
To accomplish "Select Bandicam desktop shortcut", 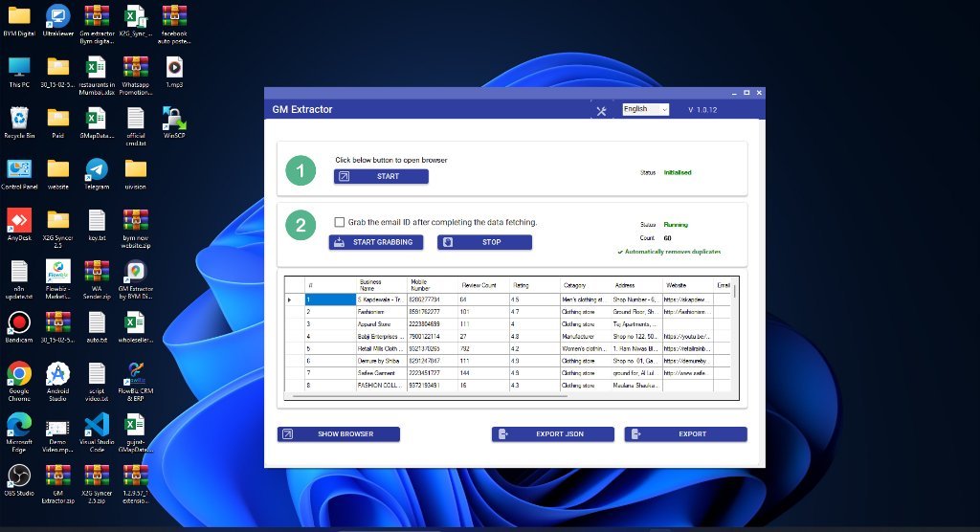I will pos(19,327).
